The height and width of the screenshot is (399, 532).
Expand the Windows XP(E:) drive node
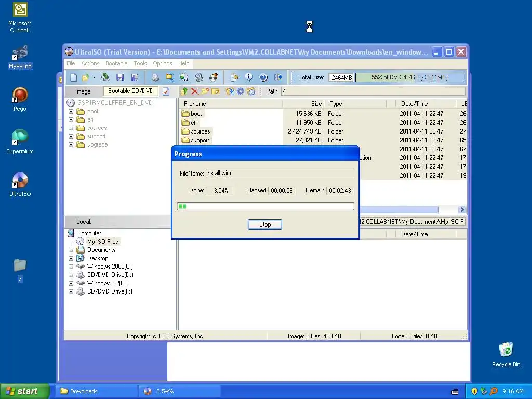[71, 283]
